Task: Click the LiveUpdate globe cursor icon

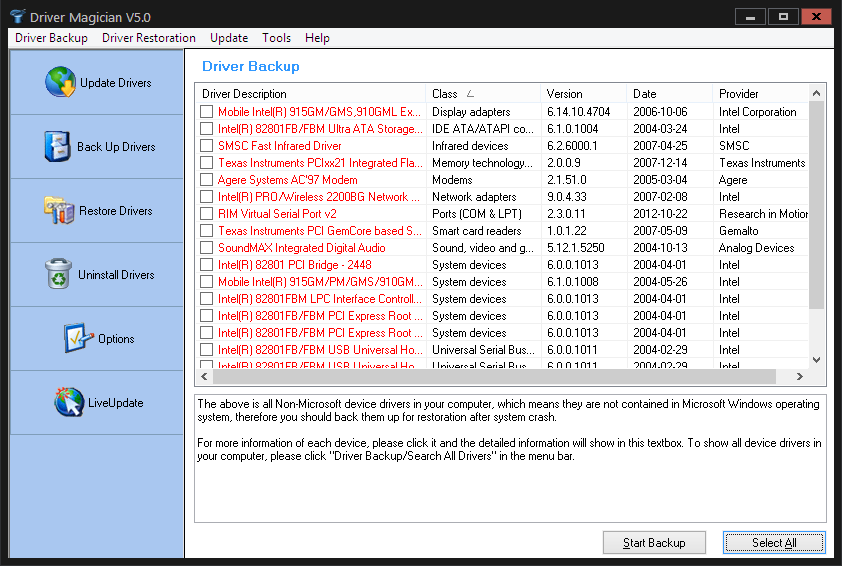Action: point(69,402)
